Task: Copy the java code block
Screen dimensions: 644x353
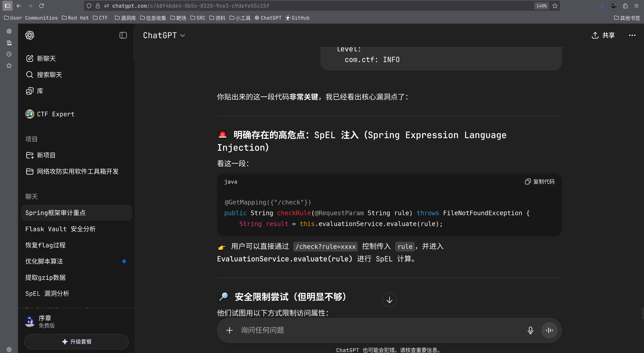Action: pos(540,182)
